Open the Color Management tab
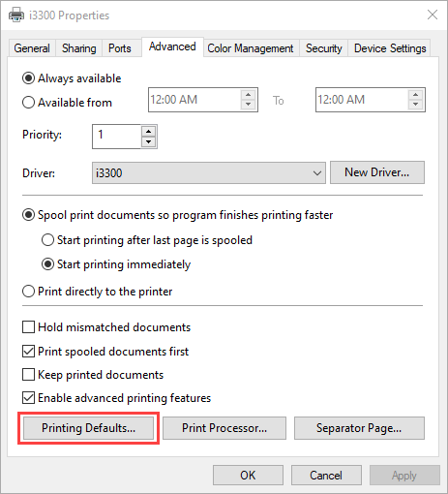 [x=251, y=48]
